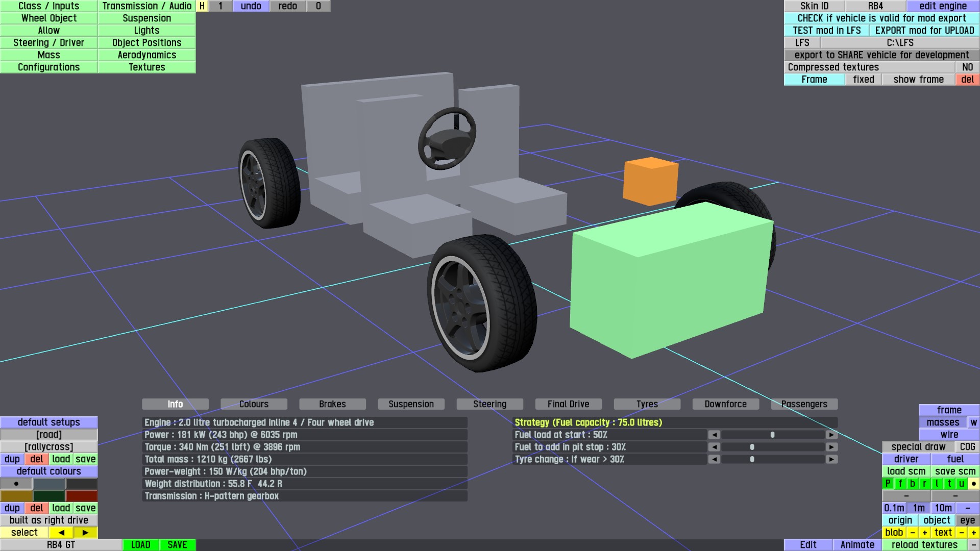This screenshot has height=551, width=980.
Task: Toggle COG special draw
Action: tap(967, 447)
